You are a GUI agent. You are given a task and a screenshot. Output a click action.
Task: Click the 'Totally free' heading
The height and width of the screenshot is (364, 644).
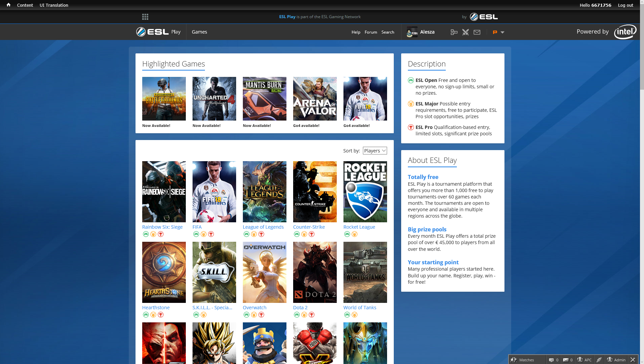click(423, 177)
